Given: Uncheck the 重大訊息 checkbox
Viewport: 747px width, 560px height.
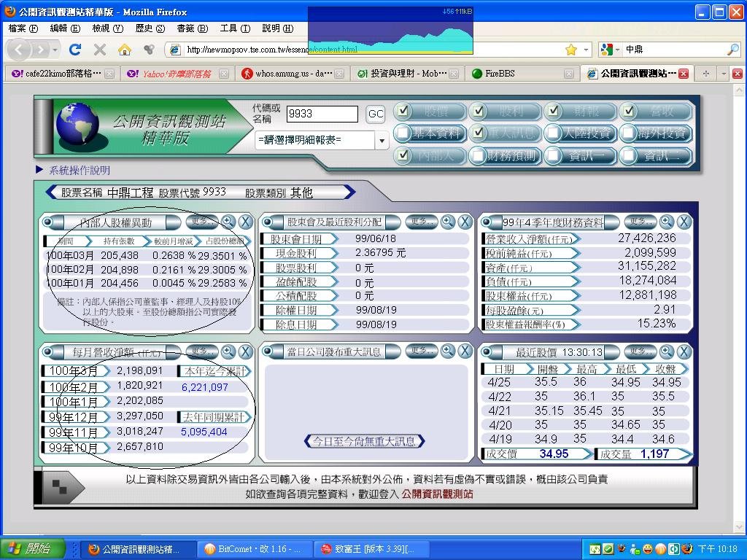Looking at the screenshot, I should pyautogui.click(x=479, y=133).
